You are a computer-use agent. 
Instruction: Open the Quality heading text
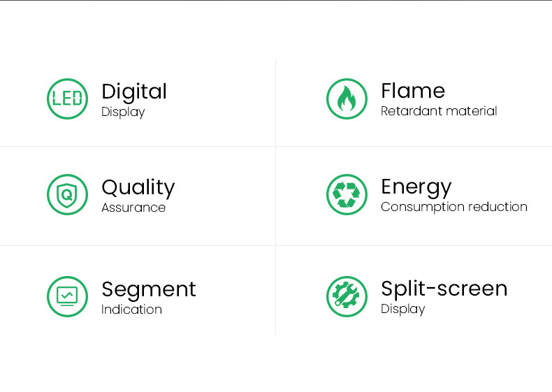click(x=138, y=187)
